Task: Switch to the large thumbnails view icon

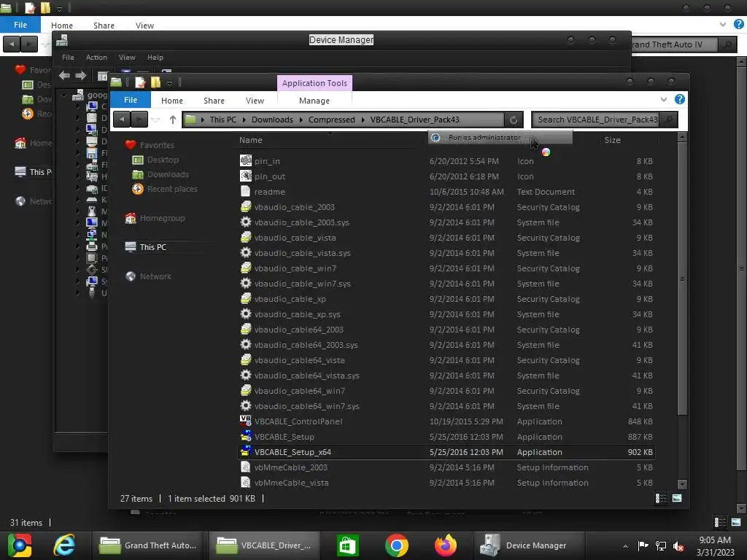Action: 677,498
